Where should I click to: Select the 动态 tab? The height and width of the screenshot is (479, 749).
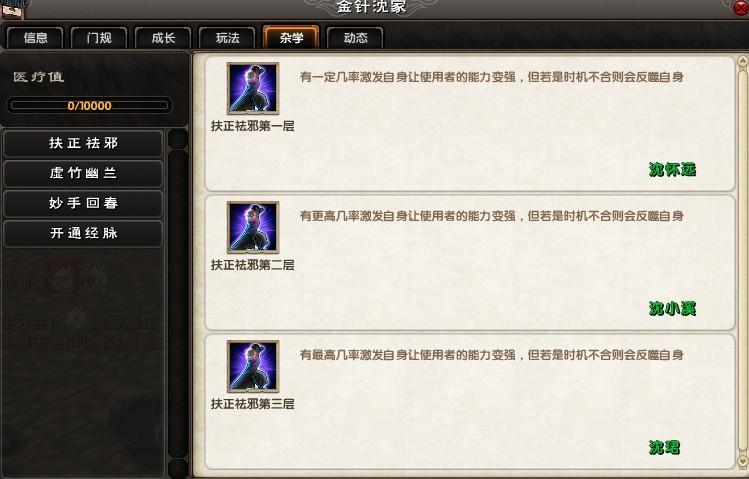click(x=355, y=37)
